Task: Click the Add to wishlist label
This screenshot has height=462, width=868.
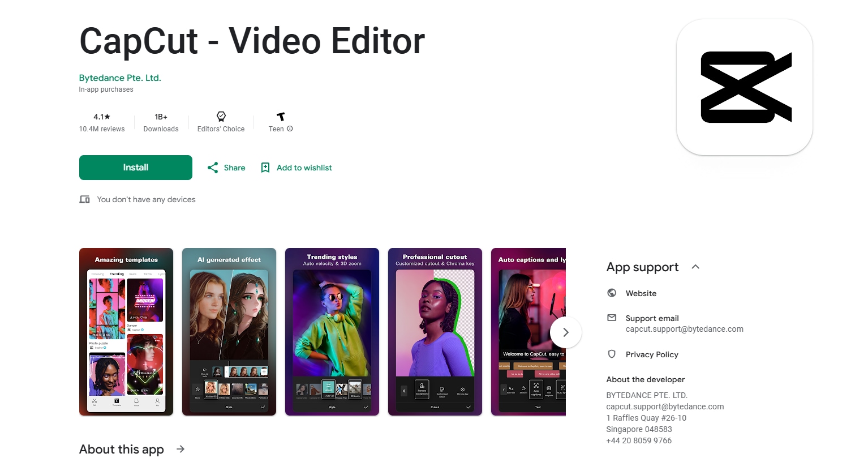Action: coord(304,168)
